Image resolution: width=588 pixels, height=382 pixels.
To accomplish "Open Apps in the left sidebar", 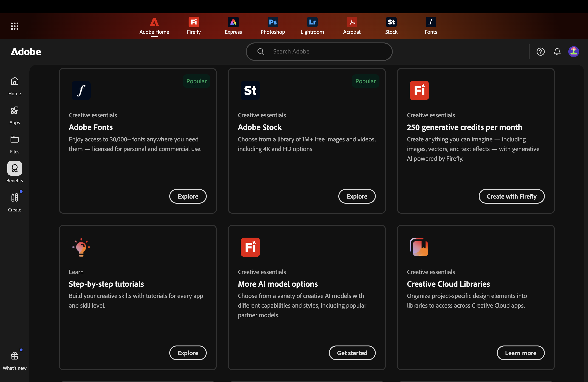I will (14, 115).
